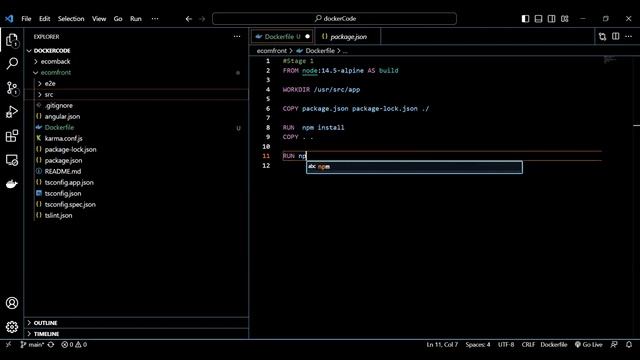
Task: Open angular.json in the explorer
Action: click(62, 117)
